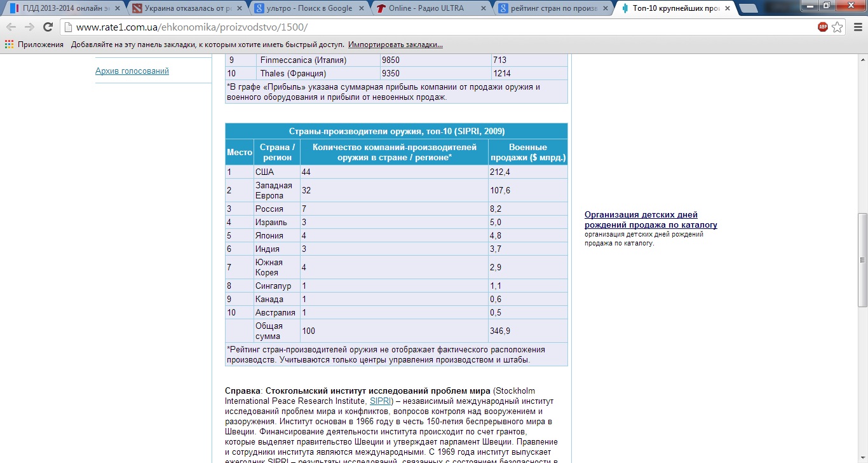
Task: Open the Архив голосований link
Action: tap(132, 71)
